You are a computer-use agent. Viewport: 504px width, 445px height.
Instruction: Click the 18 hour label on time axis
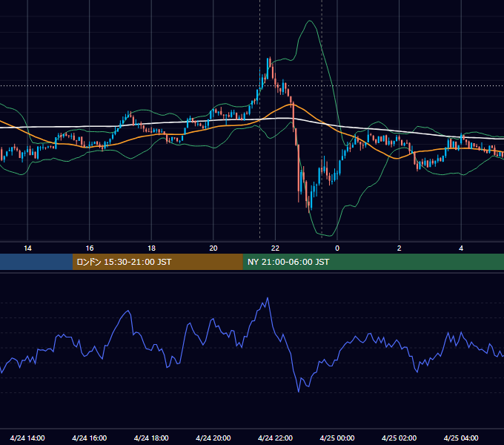pyautogui.click(x=151, y=248)
